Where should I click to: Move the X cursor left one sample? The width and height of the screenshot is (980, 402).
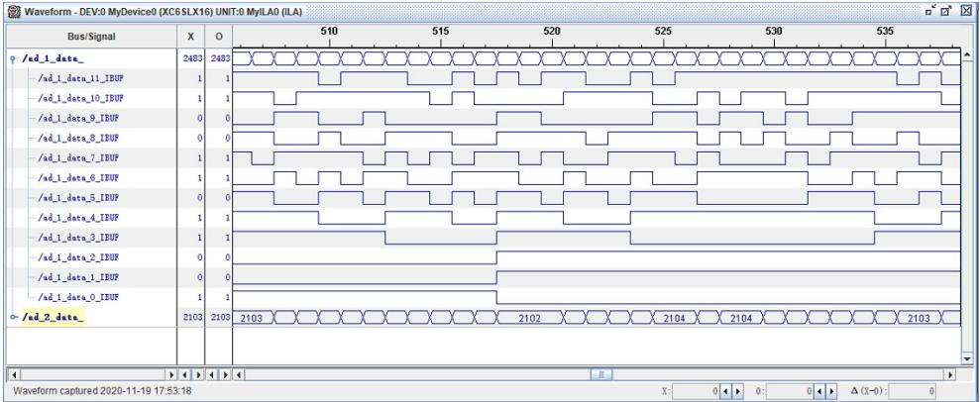tap(725, 392)
